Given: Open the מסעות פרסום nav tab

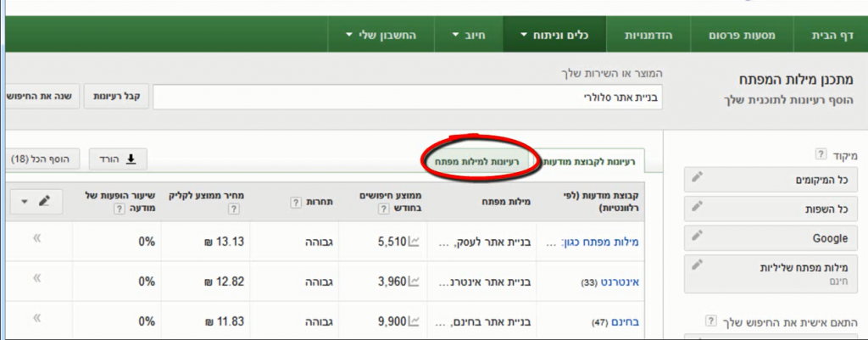Looking at the screenshot, I should [742, 35].
